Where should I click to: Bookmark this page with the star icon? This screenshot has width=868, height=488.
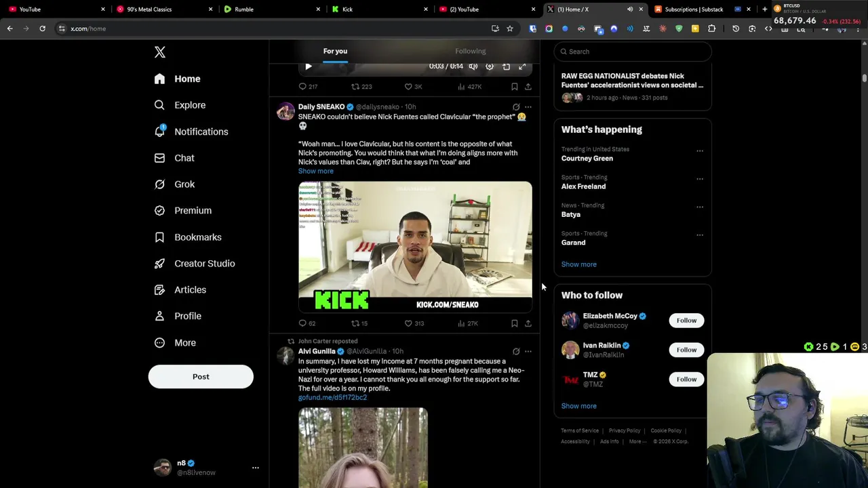coord(510,28)
